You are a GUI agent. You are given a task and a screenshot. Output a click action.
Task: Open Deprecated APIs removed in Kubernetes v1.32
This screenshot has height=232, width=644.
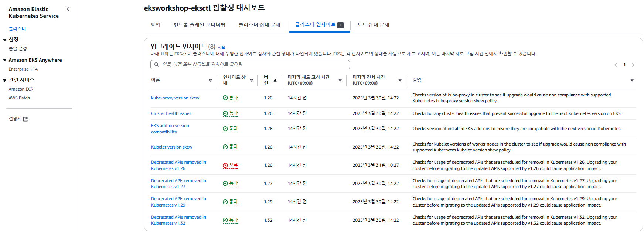pos(178,220)
